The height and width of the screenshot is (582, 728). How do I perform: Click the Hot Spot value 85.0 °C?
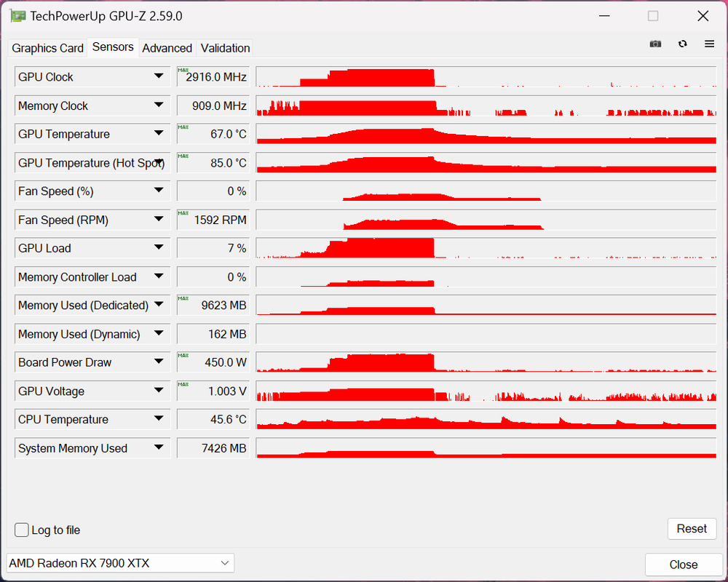coord(213,162)
